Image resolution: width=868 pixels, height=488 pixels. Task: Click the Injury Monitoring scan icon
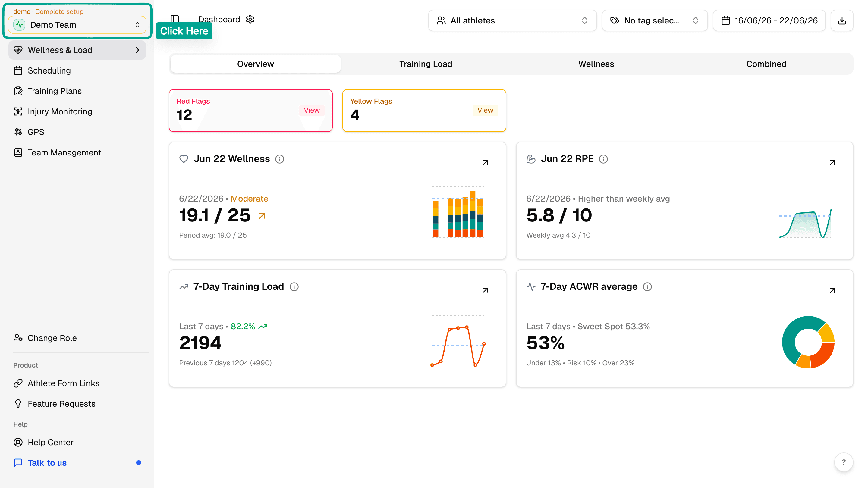pos(18,111)
